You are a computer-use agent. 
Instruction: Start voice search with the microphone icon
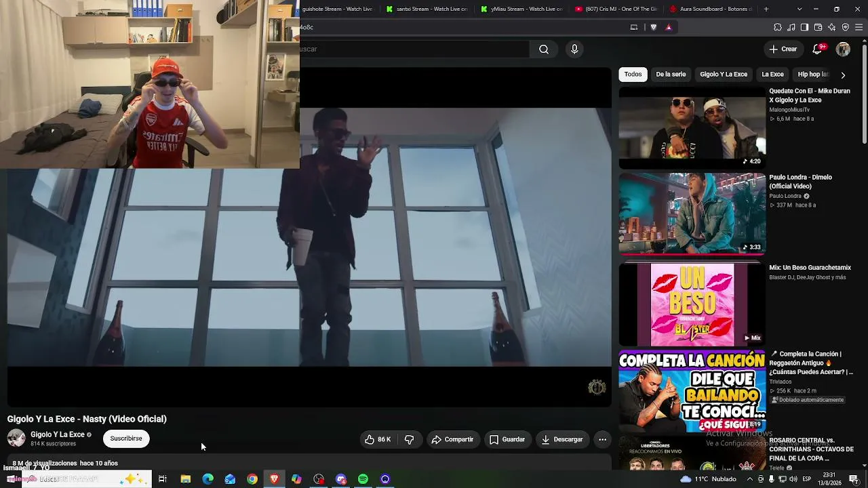click(x=574, y=49)
